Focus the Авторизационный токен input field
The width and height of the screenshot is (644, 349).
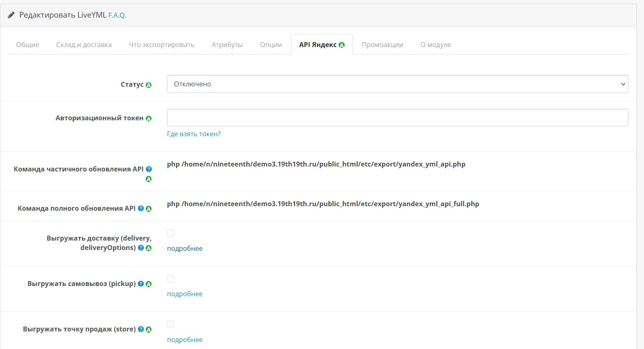click(x=397, y=117)
